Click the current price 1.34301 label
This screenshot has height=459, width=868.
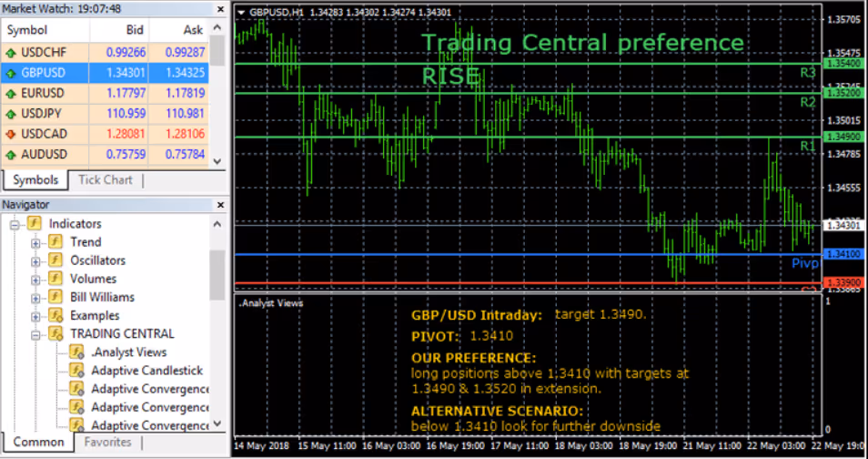click(x=844, y=226)
